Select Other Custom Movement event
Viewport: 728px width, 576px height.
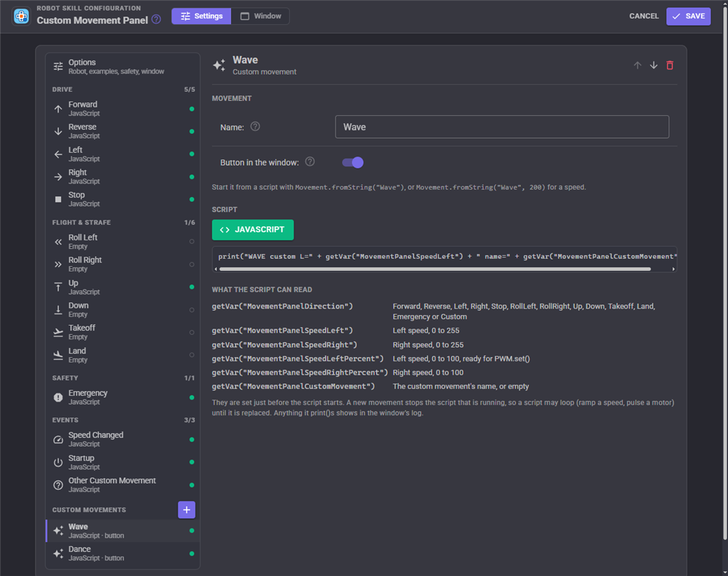(x=122, y=484)
